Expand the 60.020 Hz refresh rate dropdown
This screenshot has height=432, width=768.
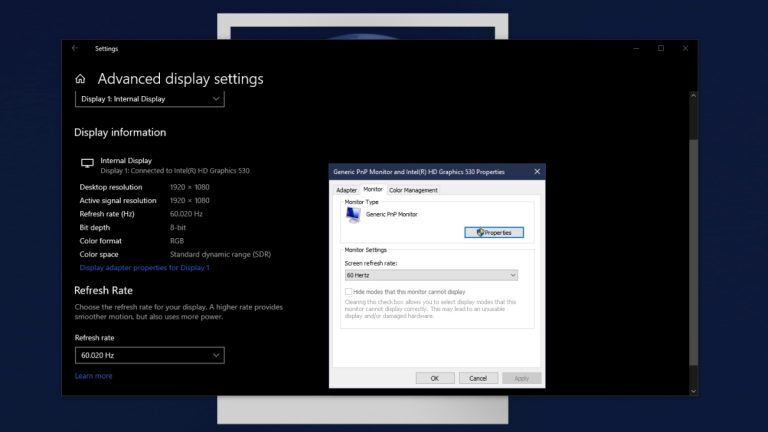point(149,355)
